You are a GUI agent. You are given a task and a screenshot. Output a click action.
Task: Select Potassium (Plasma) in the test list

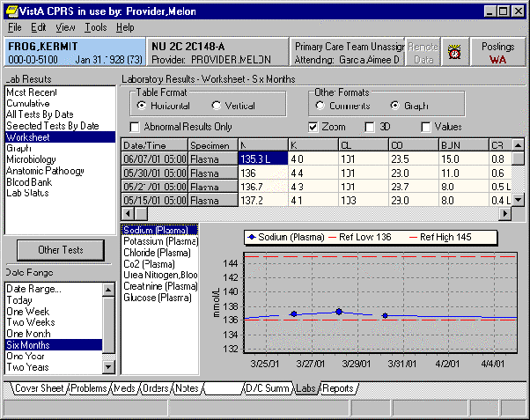159,241
